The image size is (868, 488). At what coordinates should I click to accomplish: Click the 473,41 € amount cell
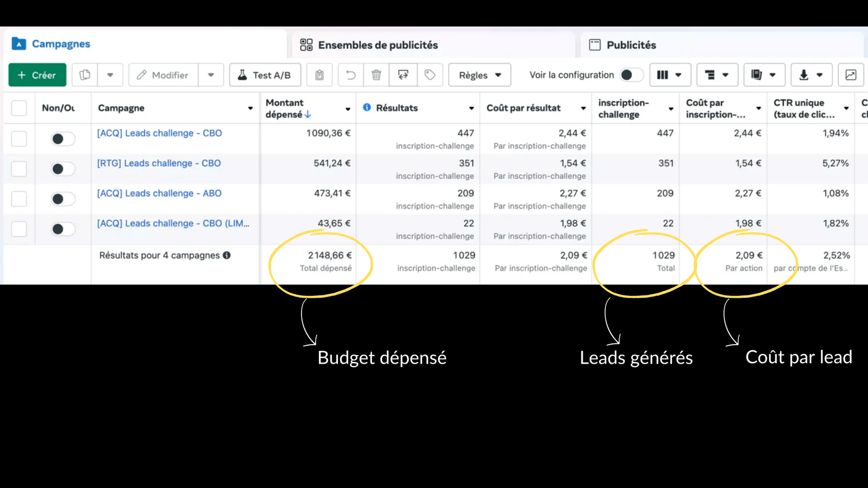332,193
